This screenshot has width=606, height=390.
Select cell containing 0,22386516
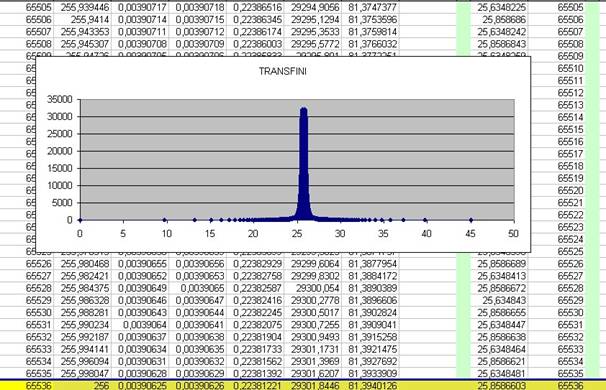click(x=255, y=7)
